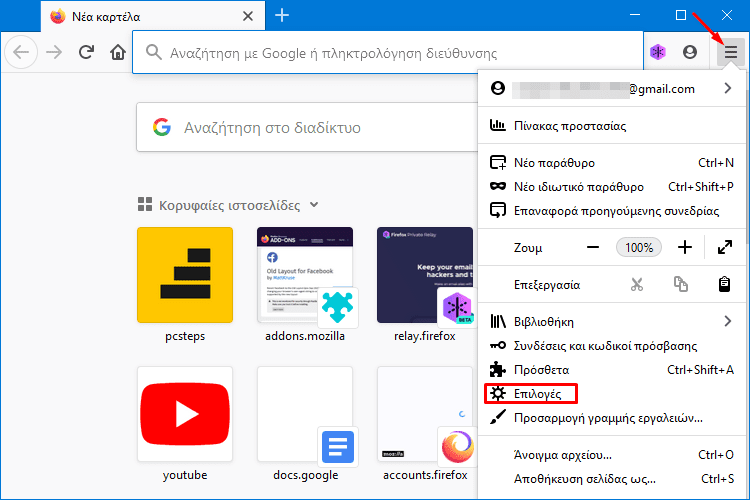This screenshot has width=750, height=500.
Task: Open a new tab with plus button
Action: coord(282,16)
